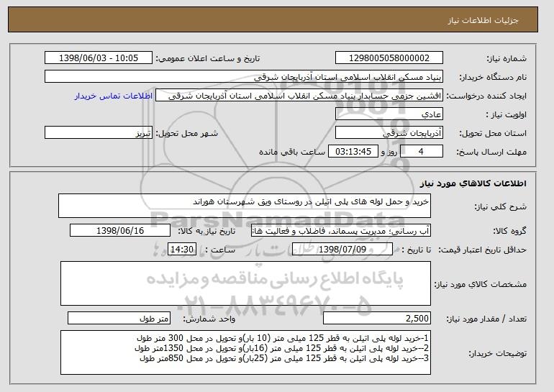Click the گروه کالا label

(509, 231)
